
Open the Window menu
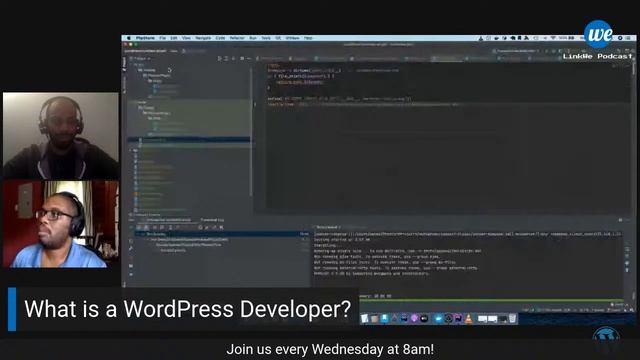292,38
